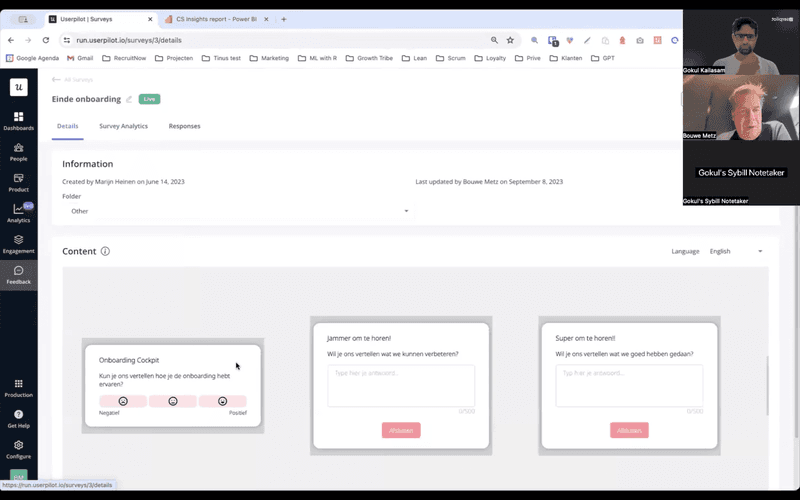This screenshot has width=800, height=500.
Task: Open the Production environment switcher
Action: [x=18, y=385]
